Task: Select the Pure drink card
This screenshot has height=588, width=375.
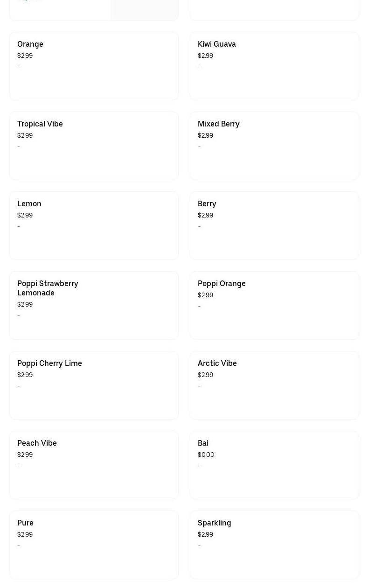Action: tap(94, 545)
